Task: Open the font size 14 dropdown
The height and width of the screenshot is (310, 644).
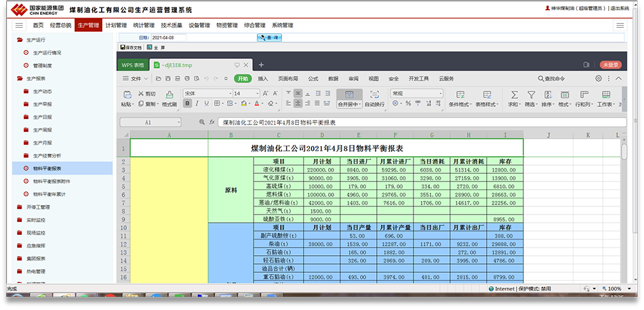Action: [258, 93]
